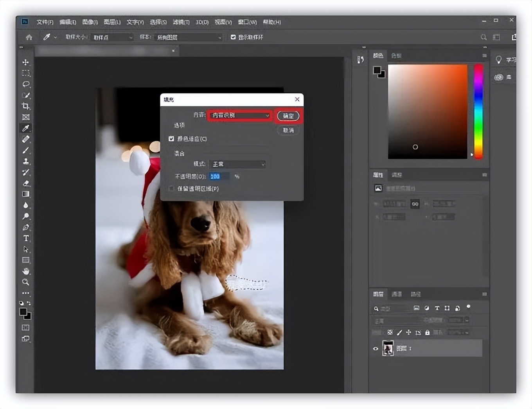
Task: Switch to the 色板 swatches tab
Action: click(396, 56)
